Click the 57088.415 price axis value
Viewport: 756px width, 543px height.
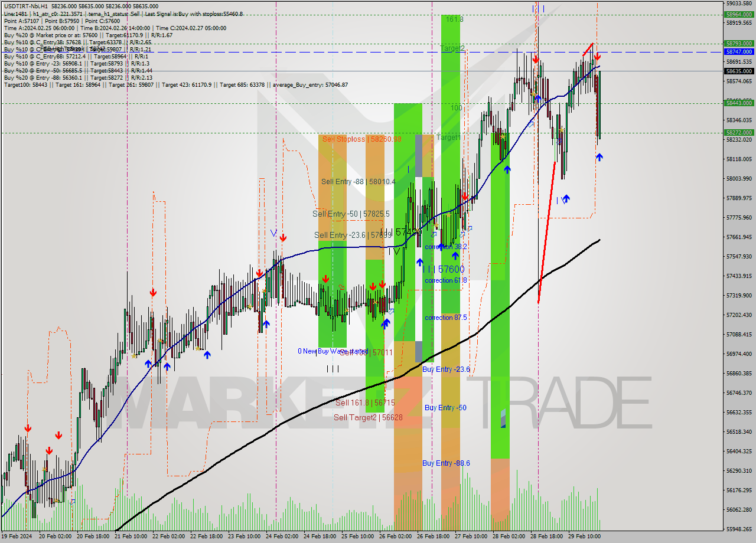pyautogui.click(x=738, y=334)
